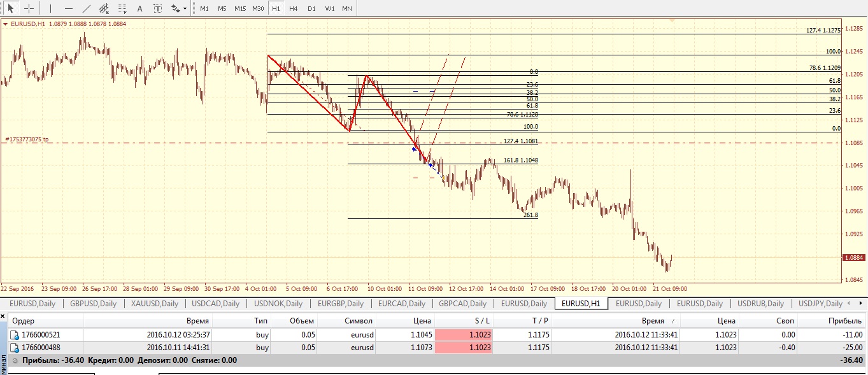Pick the vertical line drawing tool
This screenshot has height=375, width=868.
[x=51, y=9]
